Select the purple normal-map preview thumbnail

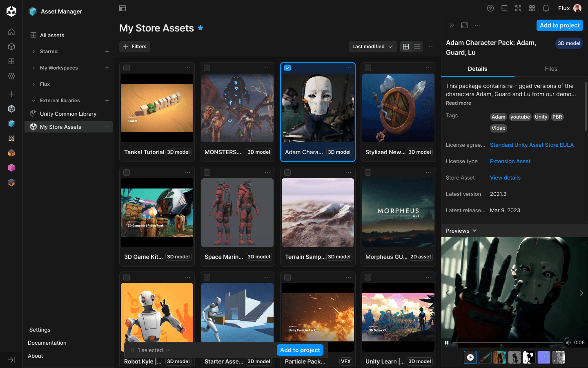click(x=543, y=357)
